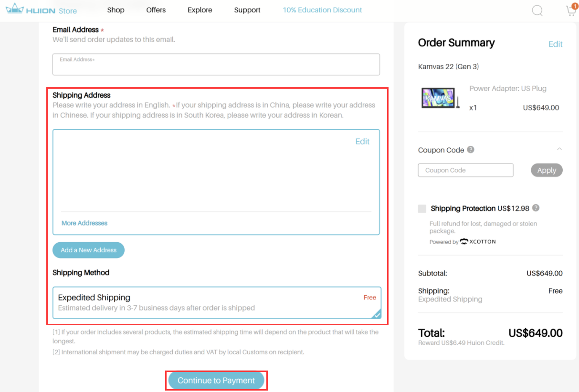Edit the Order Summary
The image size is (579, 392).
[x=556, y=44]
